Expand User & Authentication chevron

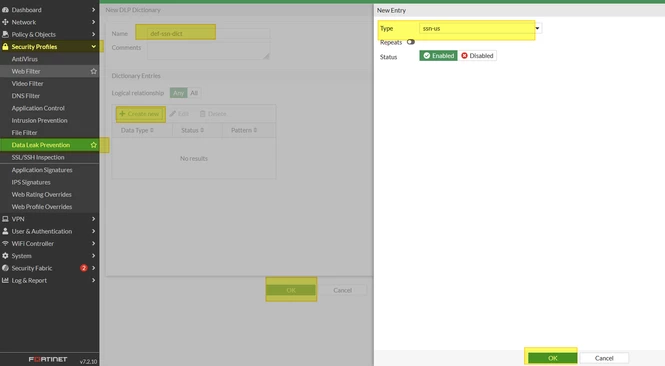[x=93, y=231]
